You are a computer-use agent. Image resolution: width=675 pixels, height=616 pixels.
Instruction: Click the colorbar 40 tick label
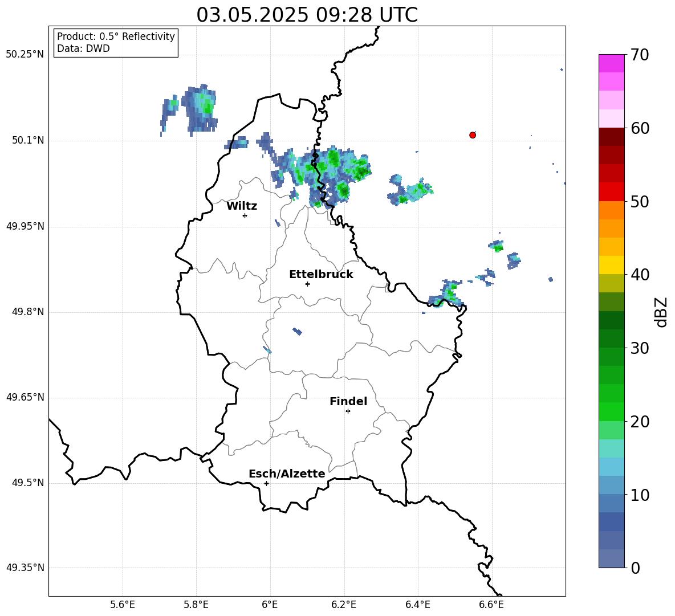tap(640, 275)
